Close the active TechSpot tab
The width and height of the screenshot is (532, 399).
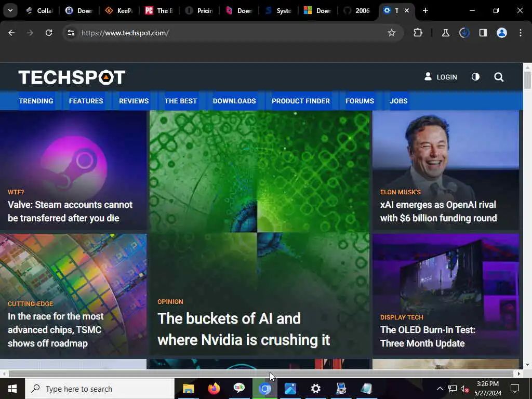point(406,10)
